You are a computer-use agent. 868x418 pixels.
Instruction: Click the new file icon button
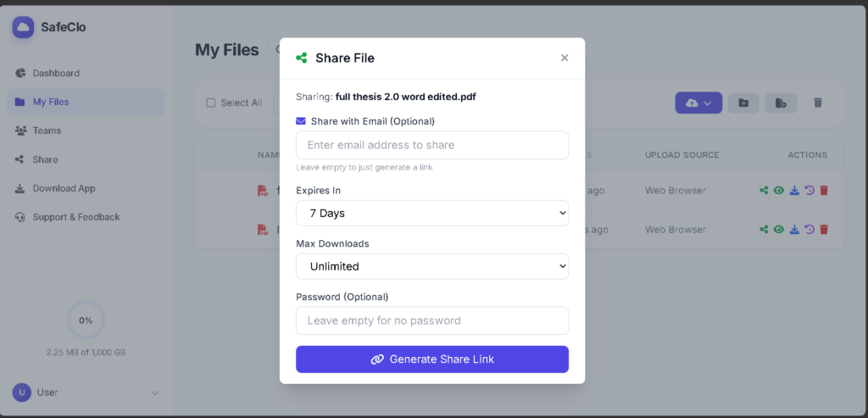(781, 103)
